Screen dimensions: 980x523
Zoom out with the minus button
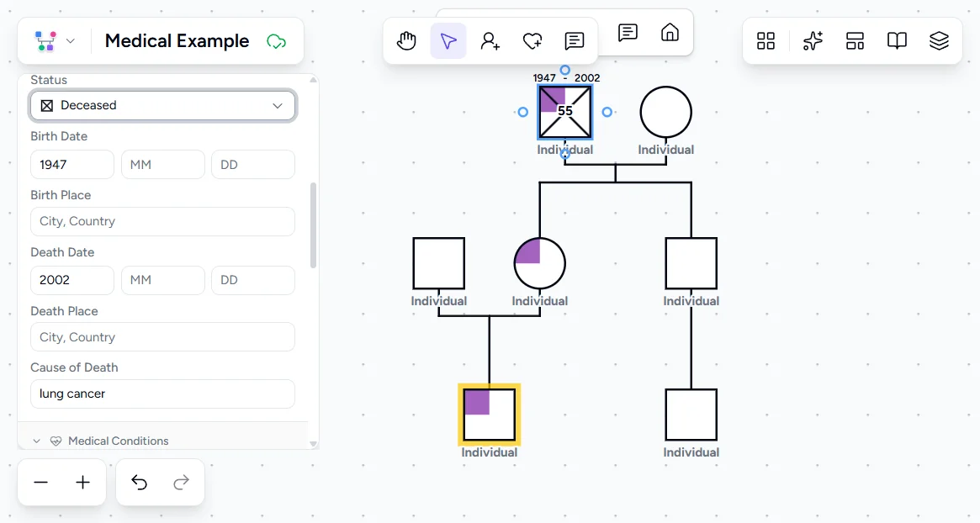tap(41, 483)
